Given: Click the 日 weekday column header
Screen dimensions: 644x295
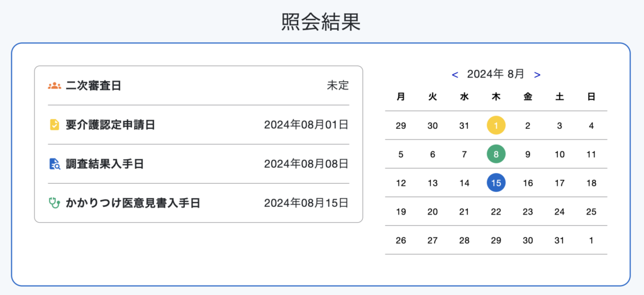Looking at the screenshot, I should point(591,97).
